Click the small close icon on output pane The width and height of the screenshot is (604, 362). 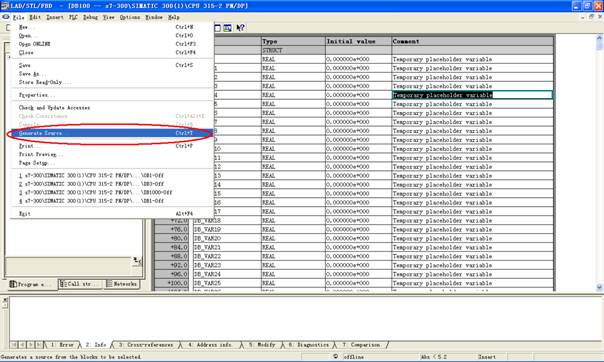[x=5, y=299]
